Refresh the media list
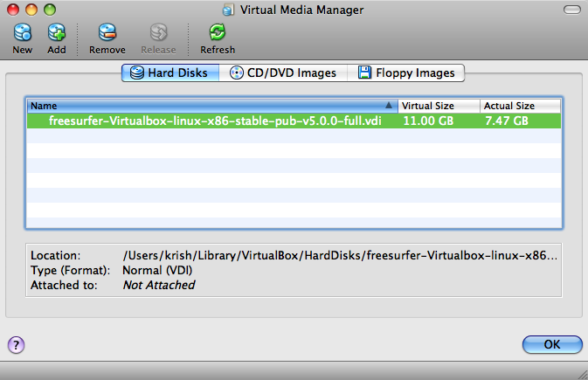Screen dimensions: 588x380 click(x=218, y=33)
